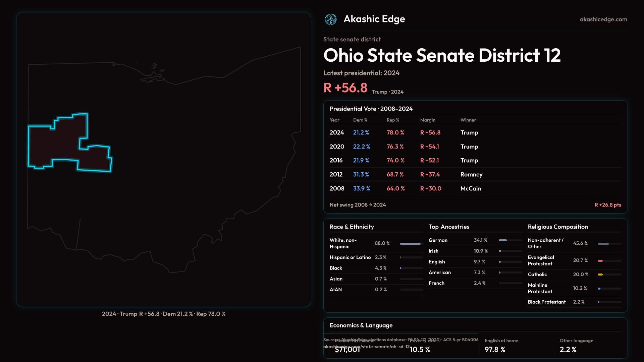
Task: Click the Ohio State Senate District 12 heading
Action: click(x=442, y=55)
